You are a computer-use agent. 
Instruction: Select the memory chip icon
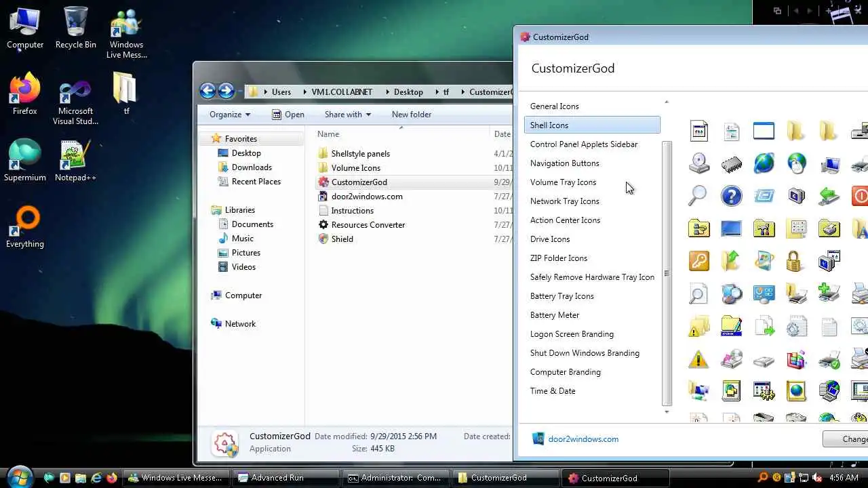(731, 163)
